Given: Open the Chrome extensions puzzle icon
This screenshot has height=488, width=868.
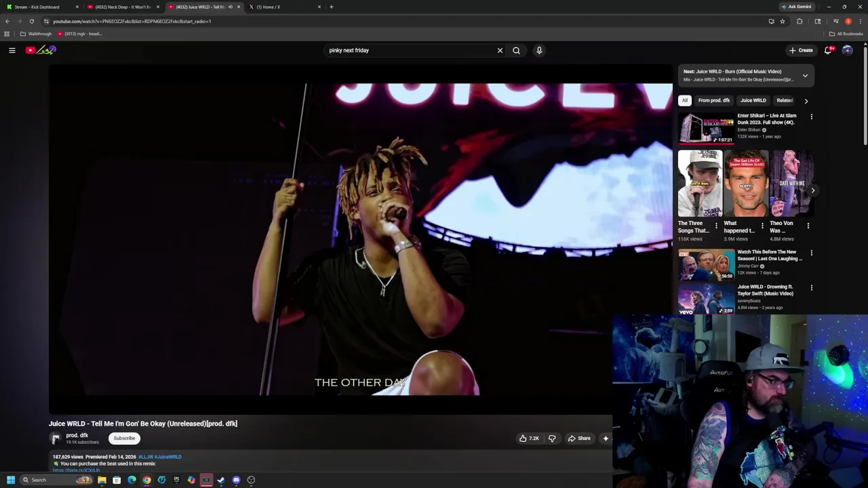Looking at the screenshot, I should coord(800,21).
